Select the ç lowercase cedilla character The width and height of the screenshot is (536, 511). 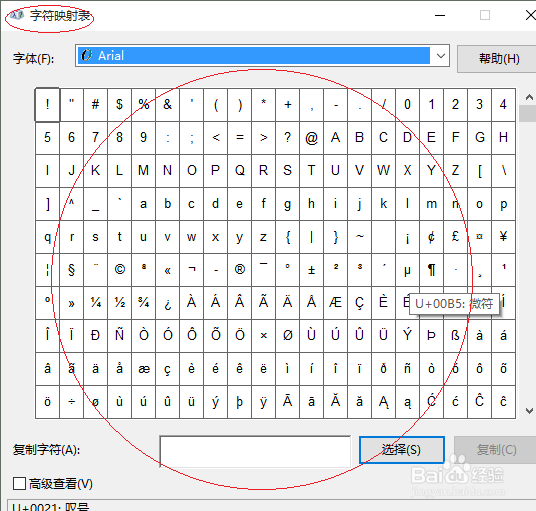coord(168,369)
